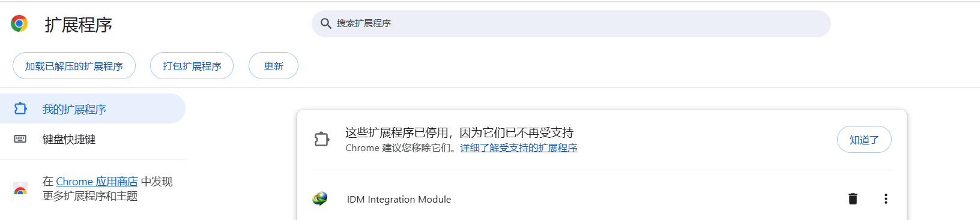Click the IDM Integration Module globe icon
The width and height of the screenshot is (980, 220).
(x=320, y=198)
